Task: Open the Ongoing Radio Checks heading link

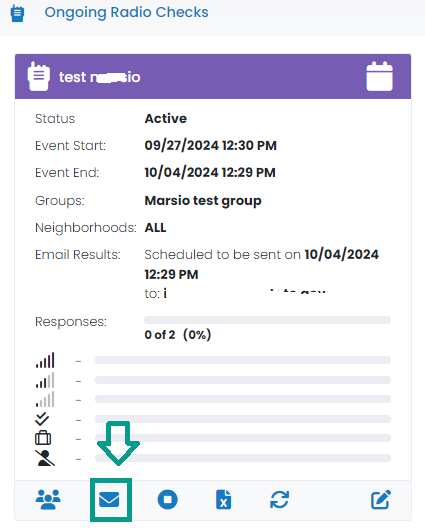Action: point(127,12)
